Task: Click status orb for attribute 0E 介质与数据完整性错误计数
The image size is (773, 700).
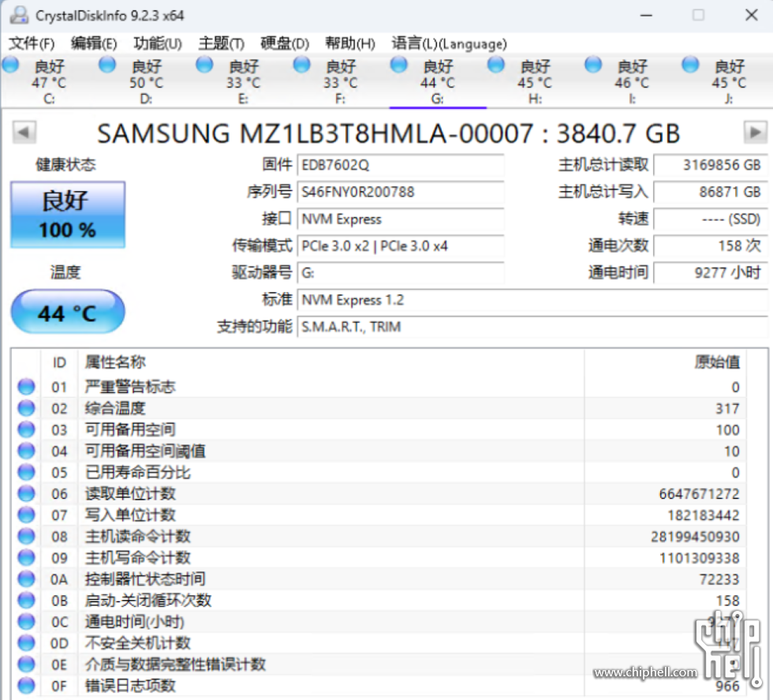Action: [26, 664]
